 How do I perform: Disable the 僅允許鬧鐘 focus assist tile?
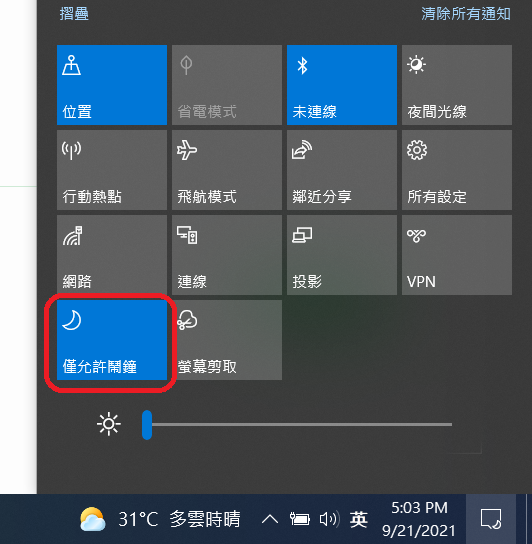(112, 340)
